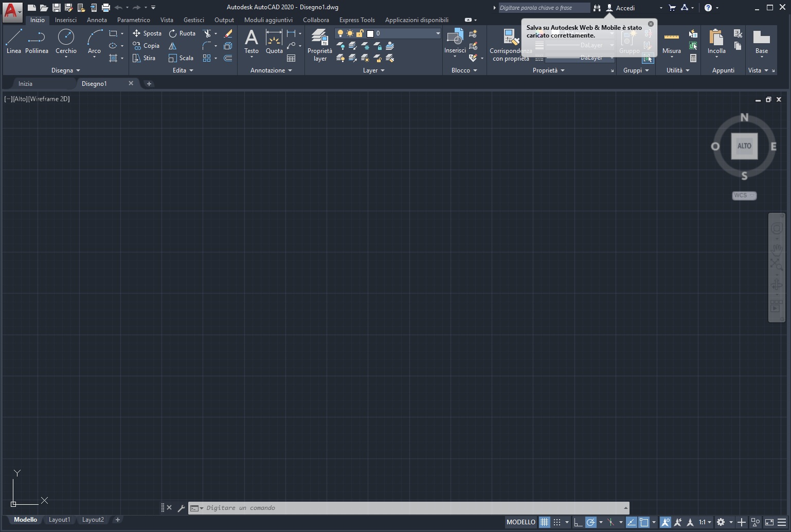The width and height of the screenshot is (791, 532).
Task: Toggle 2D object snap in status bar
Action: coord(644,522)
